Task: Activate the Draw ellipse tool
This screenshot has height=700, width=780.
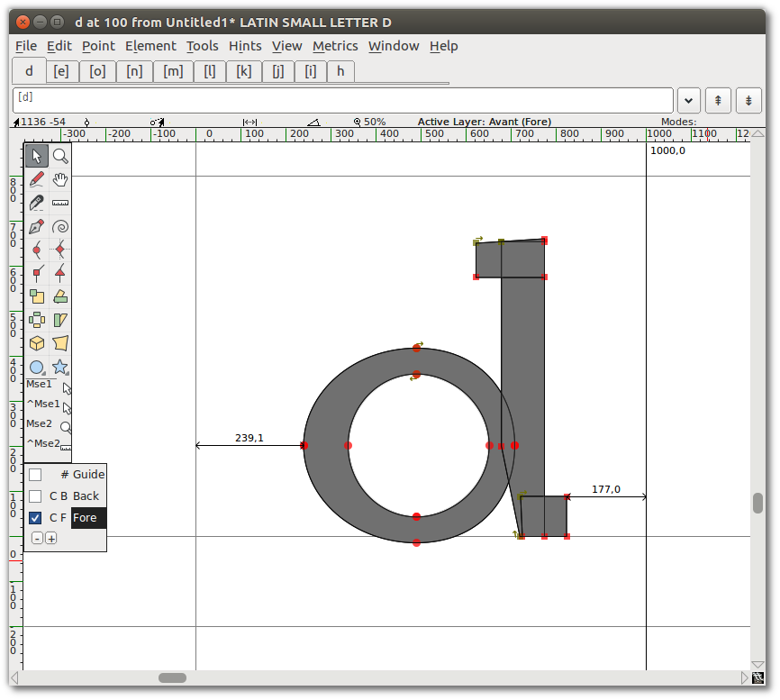Action: (37, 367)
